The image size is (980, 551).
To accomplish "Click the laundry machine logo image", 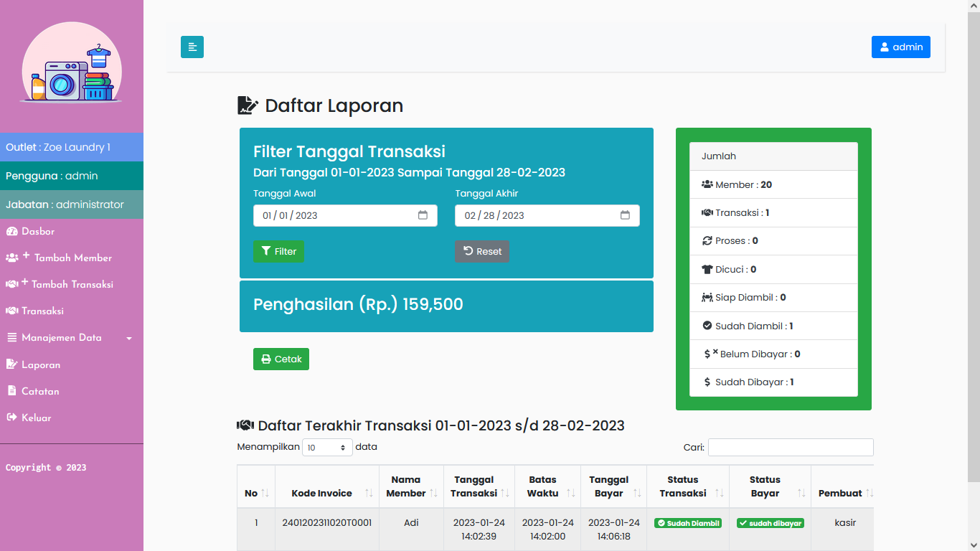I will pos(72,63).
